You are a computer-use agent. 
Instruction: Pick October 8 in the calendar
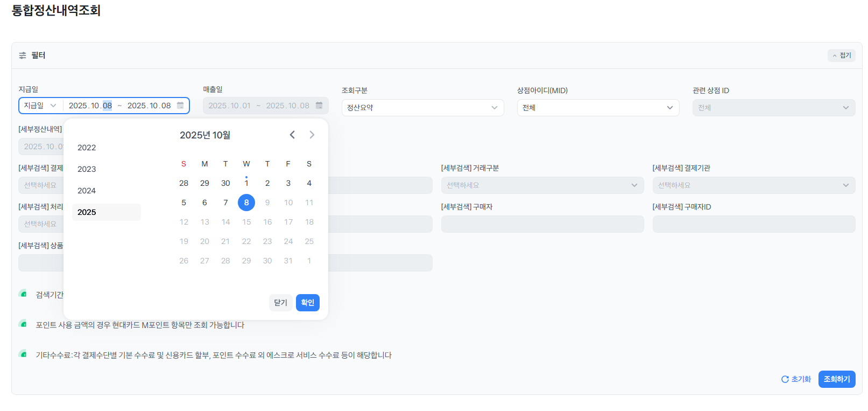point(246,203)
